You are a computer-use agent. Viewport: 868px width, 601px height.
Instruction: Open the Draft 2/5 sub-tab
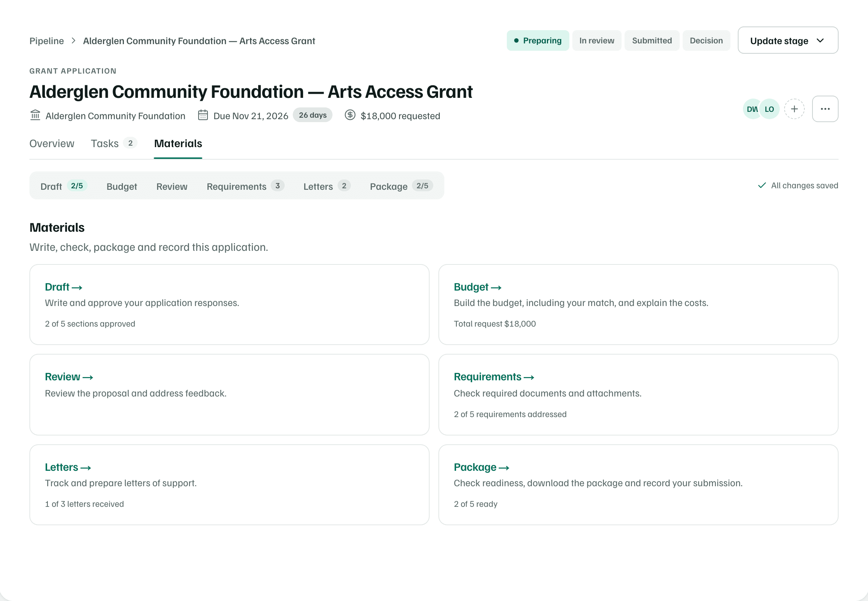(x=64, y=186)
